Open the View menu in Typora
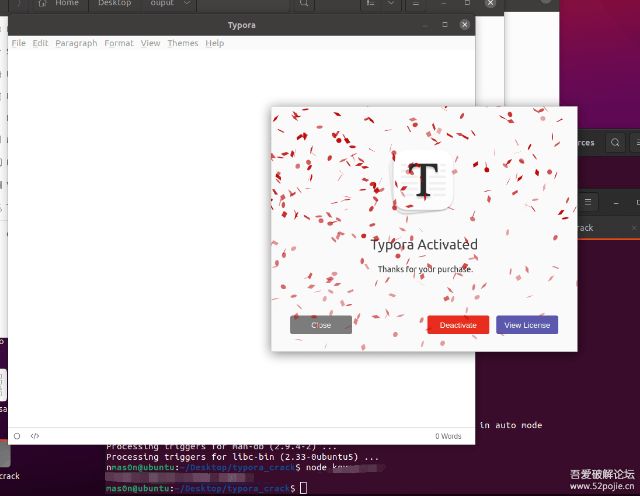This screenshot has width=640, height=496. pyautogui.click(x=150, y=43)
